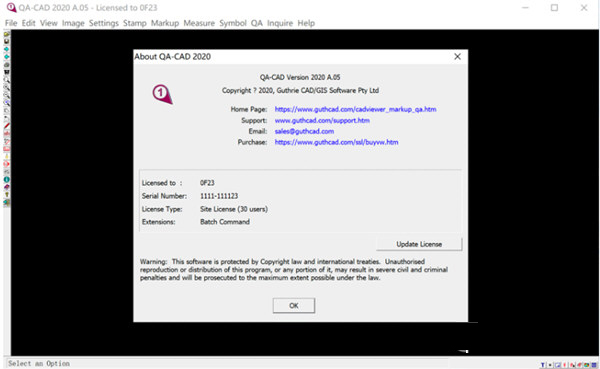The width and height of the screenshot is (600, 369).
Task: Click the Select an Option status text
Action: (x=39, y=364)
